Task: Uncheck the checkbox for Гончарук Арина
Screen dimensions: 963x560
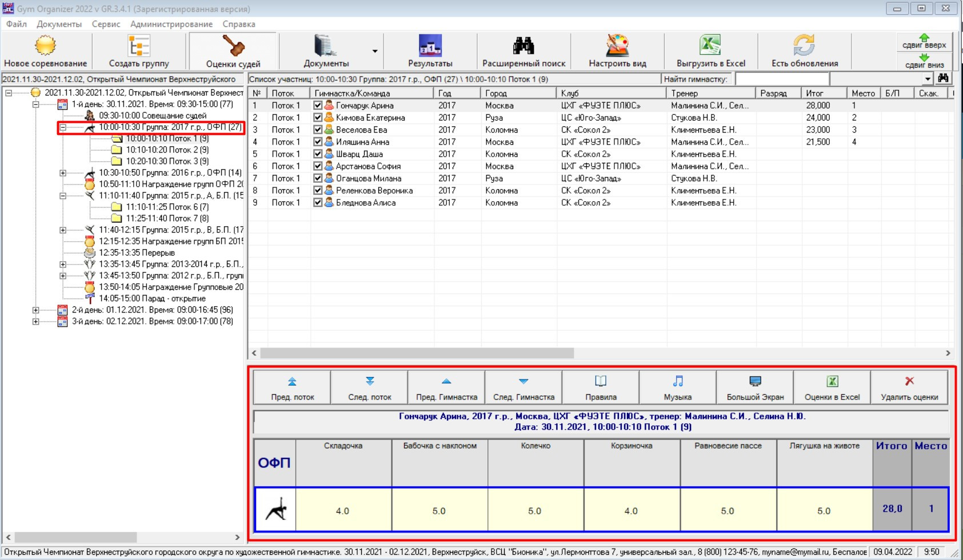Action: [x=318, y=106]
